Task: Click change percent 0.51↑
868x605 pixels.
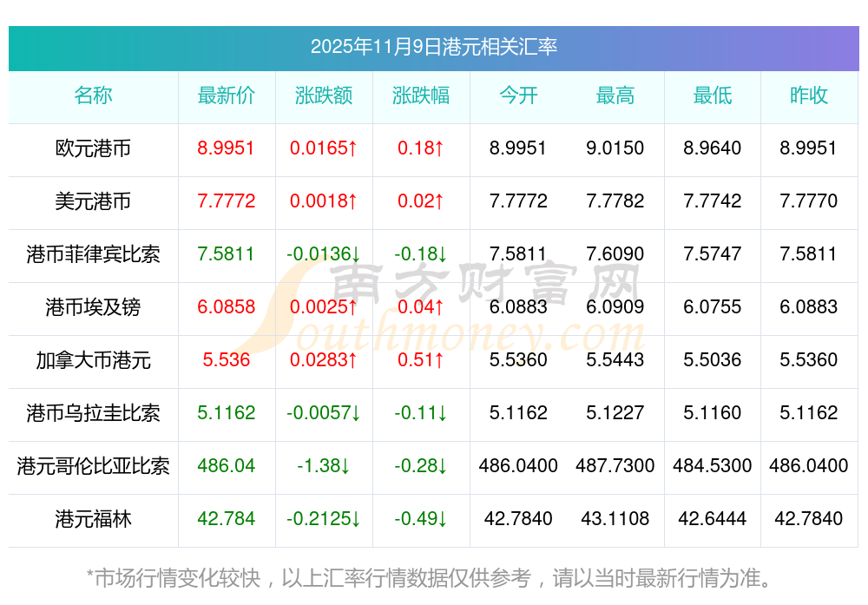Action: (x=421, y=360)
